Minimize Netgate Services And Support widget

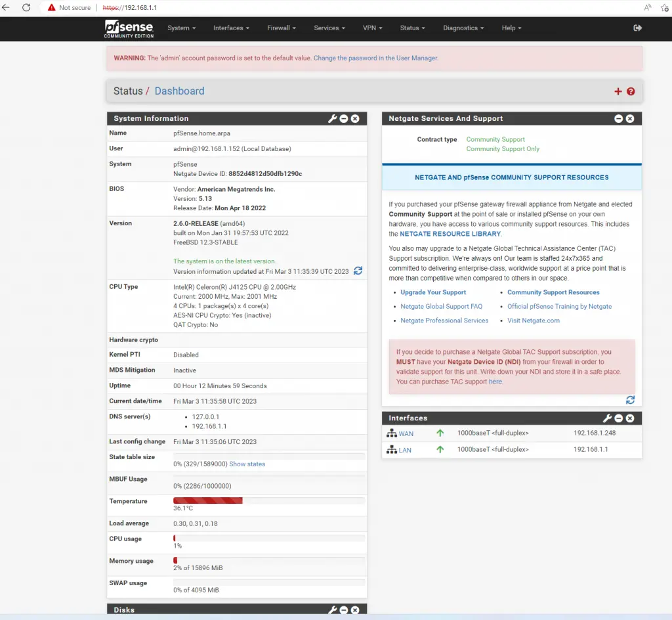pos(618,119)
